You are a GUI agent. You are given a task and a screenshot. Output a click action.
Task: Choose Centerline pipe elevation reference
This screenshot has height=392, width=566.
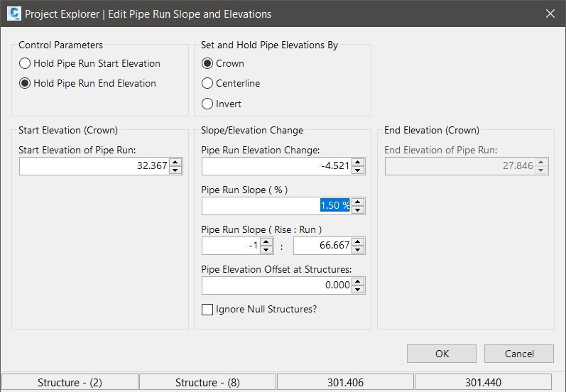coord(207,83)
